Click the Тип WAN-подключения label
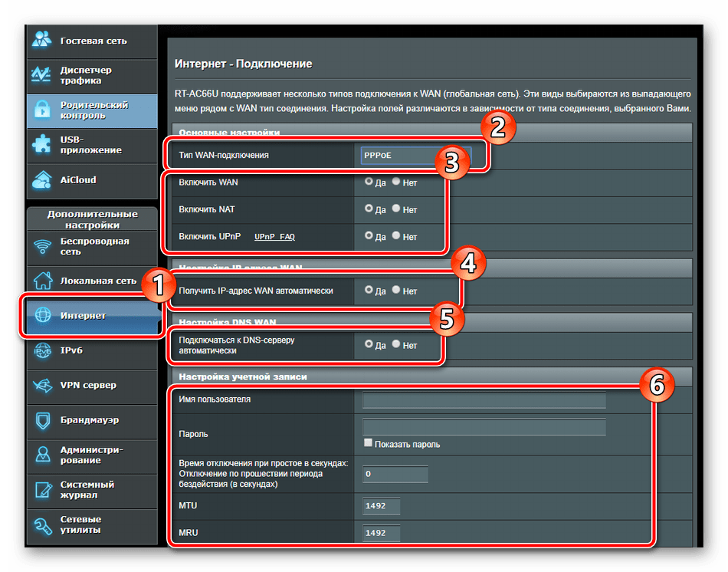Image resolution: width=728 pixels, height=572 pixels. [224, 155]
